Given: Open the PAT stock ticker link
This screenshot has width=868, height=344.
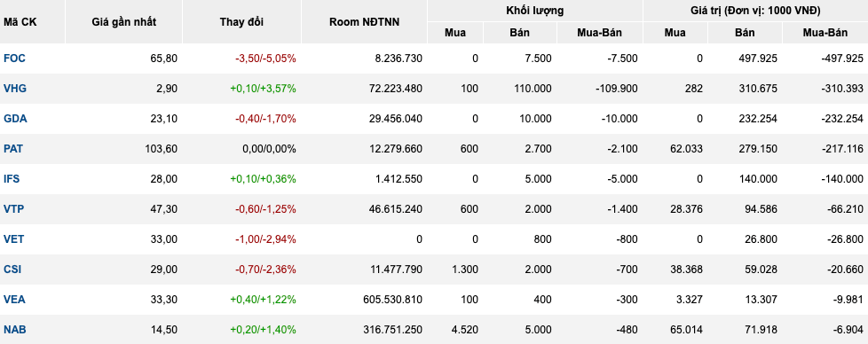Looking at the screenshot, I should pos(14,149).
